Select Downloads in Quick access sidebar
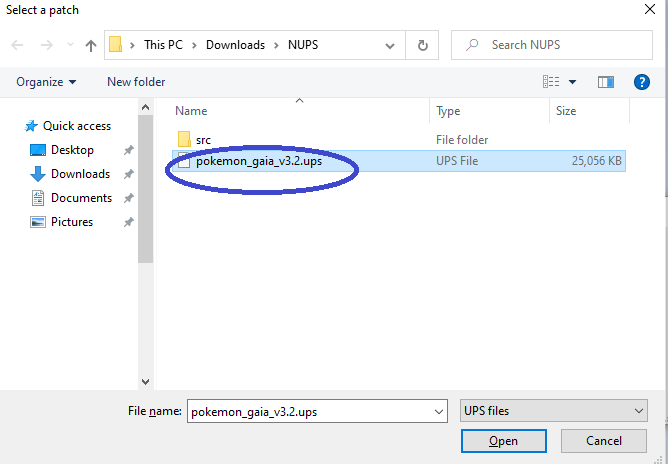Viewport: 668px width, 464px height. (x=80, y=174)
